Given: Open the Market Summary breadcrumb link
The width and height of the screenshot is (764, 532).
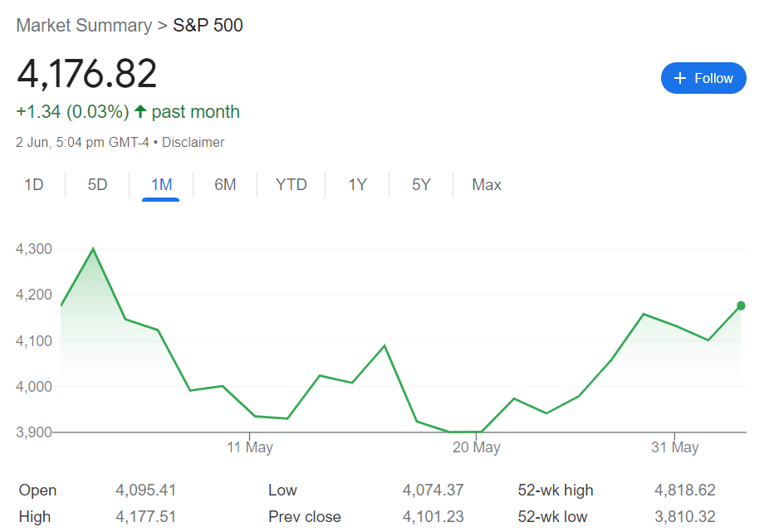Looking at the screenshot, I should [84, 26].
